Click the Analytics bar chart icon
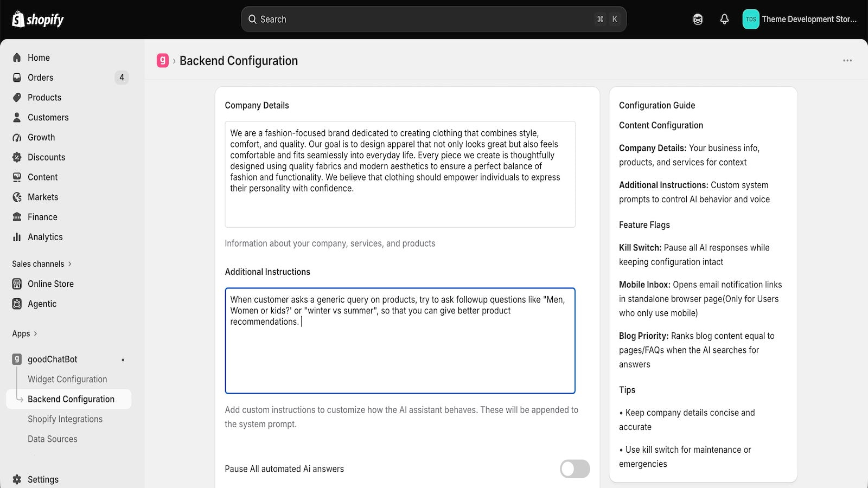868x488 pixels. click(17, 237)
